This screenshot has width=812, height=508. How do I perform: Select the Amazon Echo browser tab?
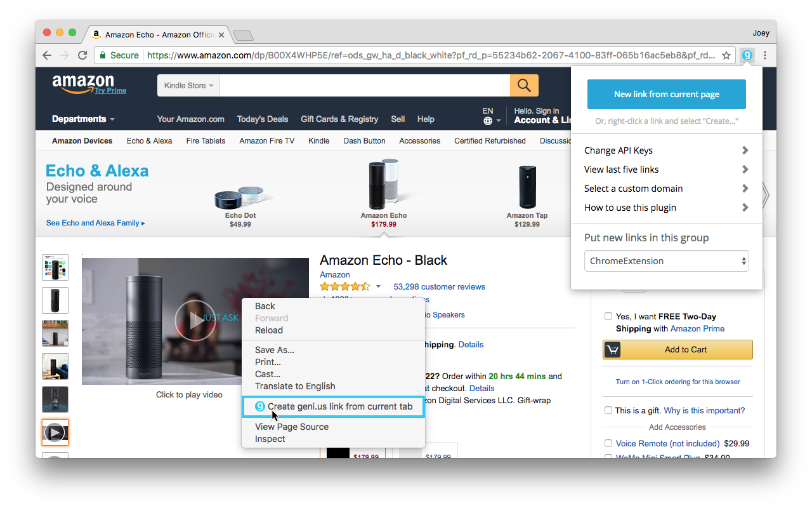click(x=159, y=34)
